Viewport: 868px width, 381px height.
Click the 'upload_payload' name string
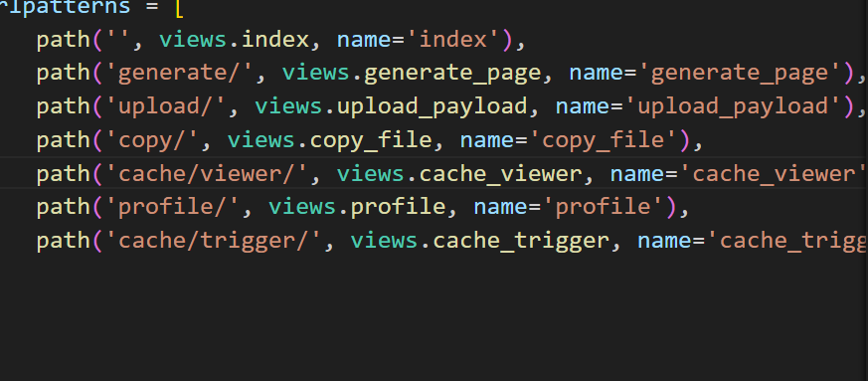pyautogui.click(x=734, y=106)
